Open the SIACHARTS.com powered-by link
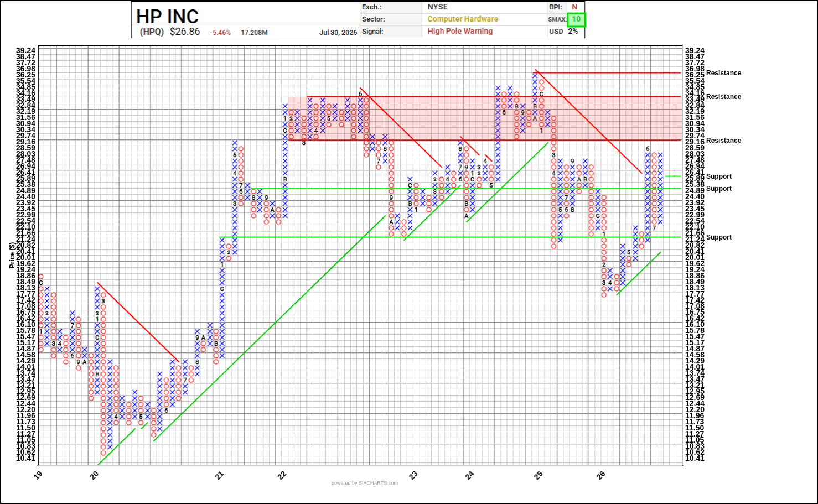The height and width of the screenshot is (504, 818). click(x=365, y=483)
